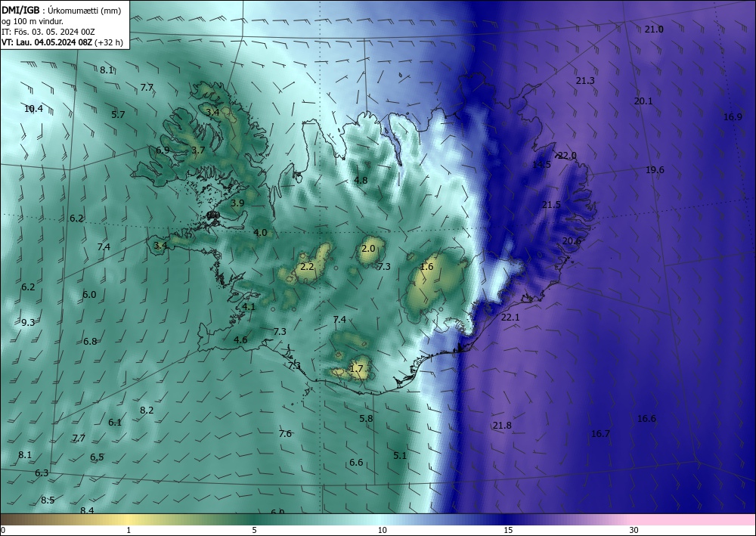The image size is (756, 536).
Task: Click the map value '21.3'
Action: click(x=585, y=81)
